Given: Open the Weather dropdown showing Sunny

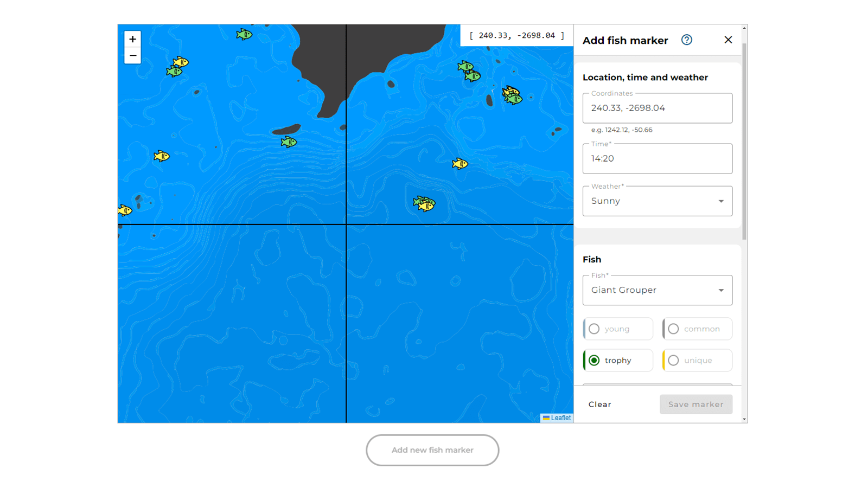Looking at the screenshot, I should click(657, 201).
